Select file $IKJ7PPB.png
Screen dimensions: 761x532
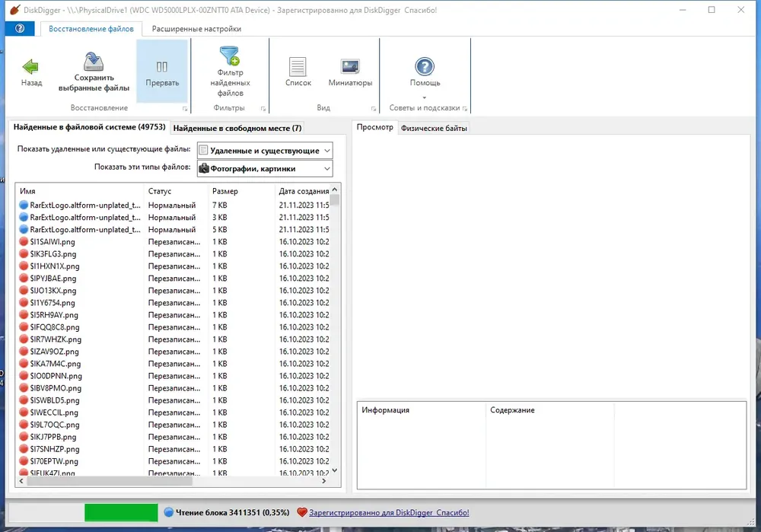point(53,436)
